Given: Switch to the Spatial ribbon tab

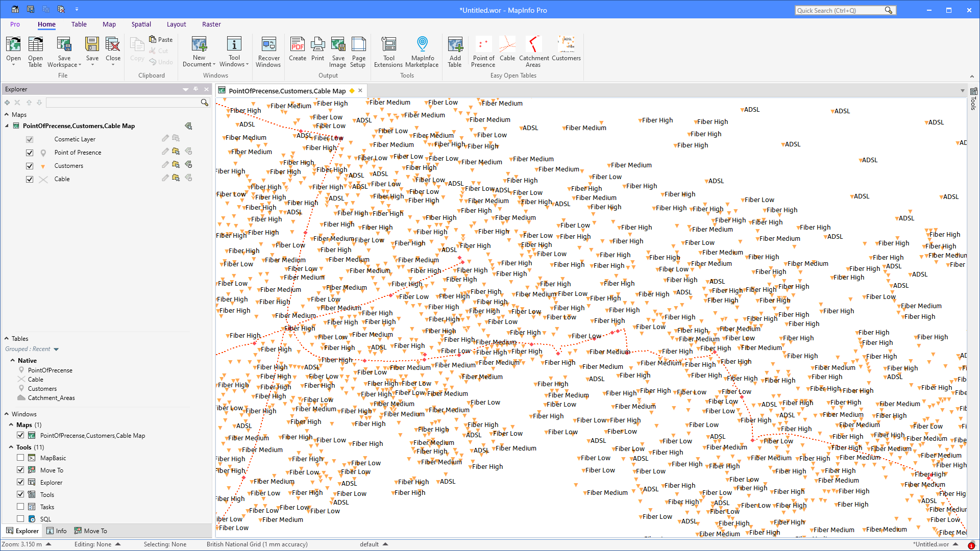Looking at the screenshot, I should click(x=141, y=24).
